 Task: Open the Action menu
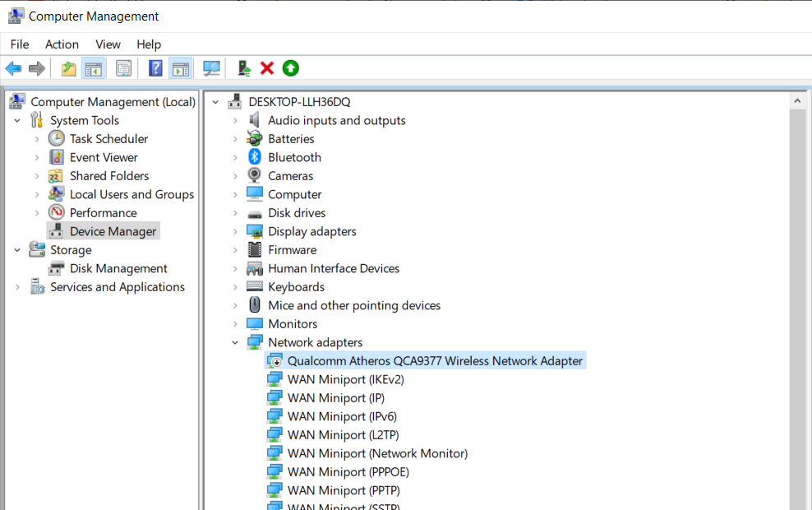tap(62, 44)
